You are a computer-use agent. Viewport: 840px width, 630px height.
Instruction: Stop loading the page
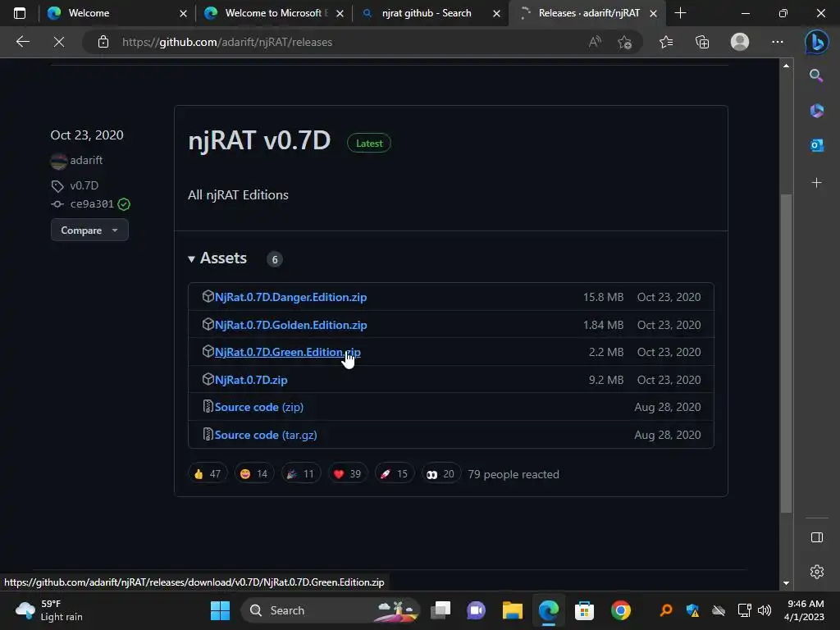pyautogui.click(x=59, y=42)
